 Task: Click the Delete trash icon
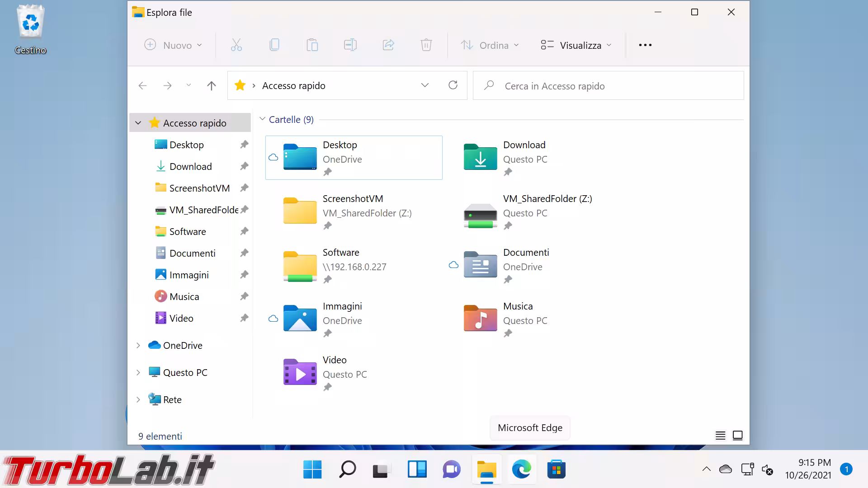pos(426,45)
